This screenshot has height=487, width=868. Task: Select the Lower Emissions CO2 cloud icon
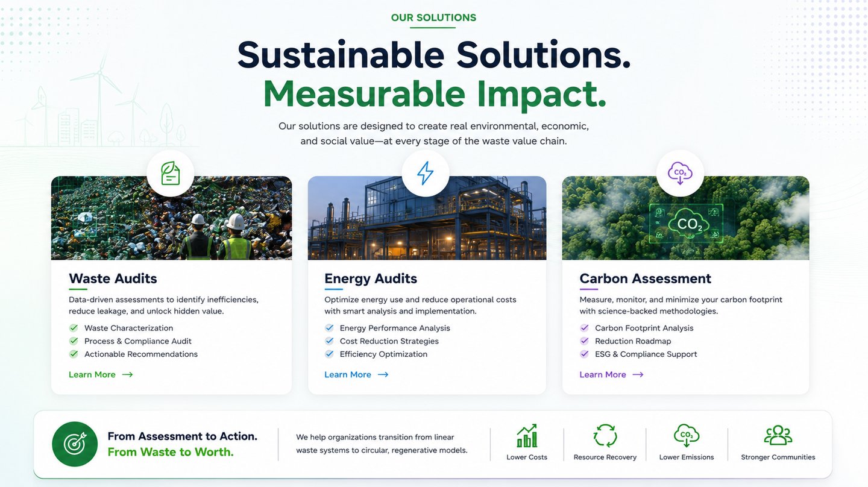pos(686,436)
